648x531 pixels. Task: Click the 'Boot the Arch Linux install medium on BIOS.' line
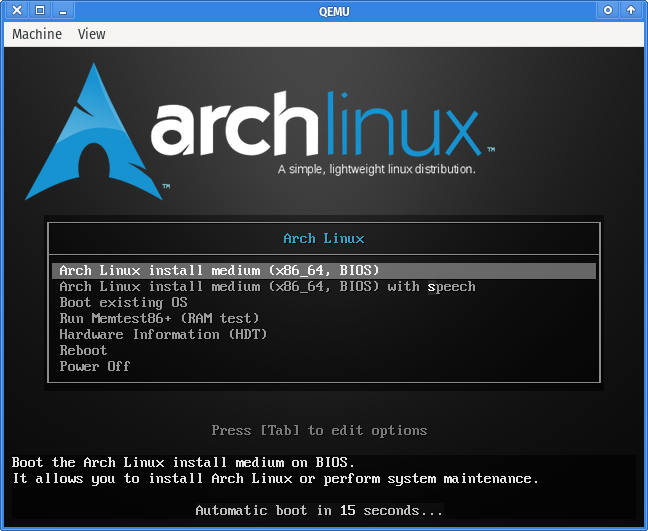click(x=183, y=462)
